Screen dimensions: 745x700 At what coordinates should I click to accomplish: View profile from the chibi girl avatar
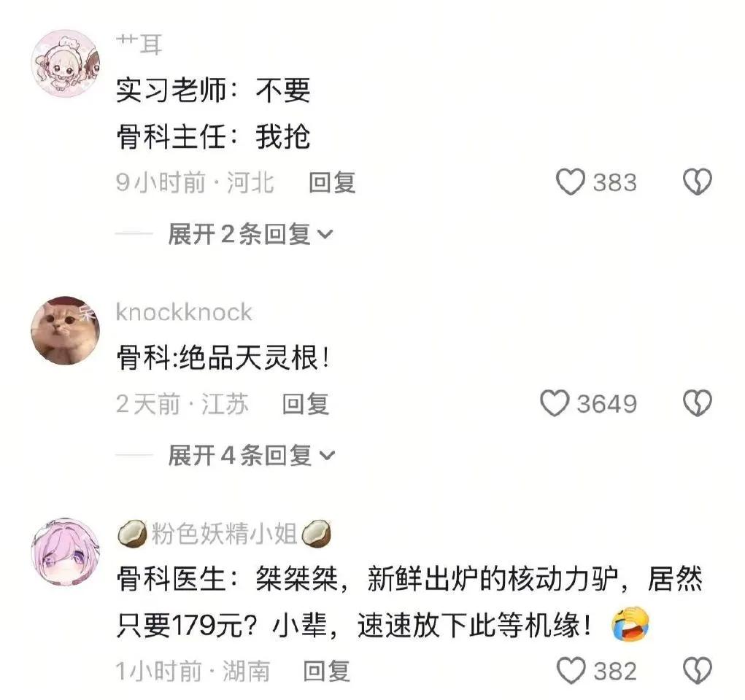pyautogui.click(x=65, y=62)
